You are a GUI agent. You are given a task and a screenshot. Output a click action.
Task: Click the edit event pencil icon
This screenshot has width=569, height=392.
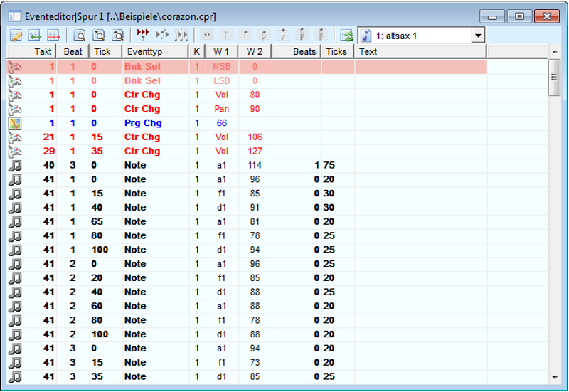[x=16, y=35]
